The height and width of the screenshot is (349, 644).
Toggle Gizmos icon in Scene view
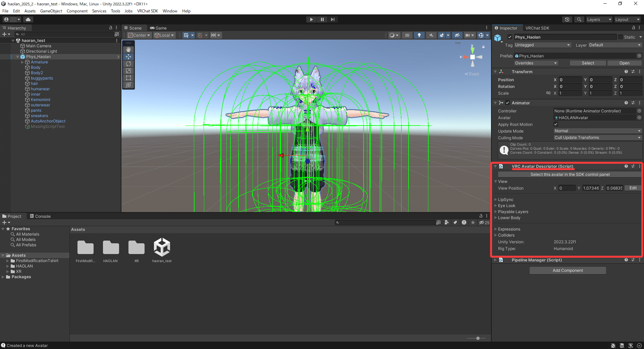click(x=481, y=35)
